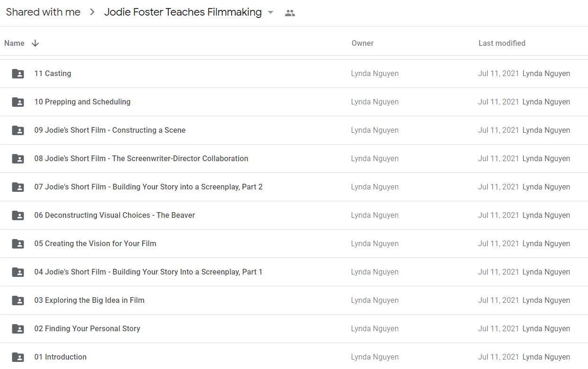588x369 pixels.
Task: Open 08 The Screenwriter-Director Collaboration folder
Action: [x=294, y=159]
